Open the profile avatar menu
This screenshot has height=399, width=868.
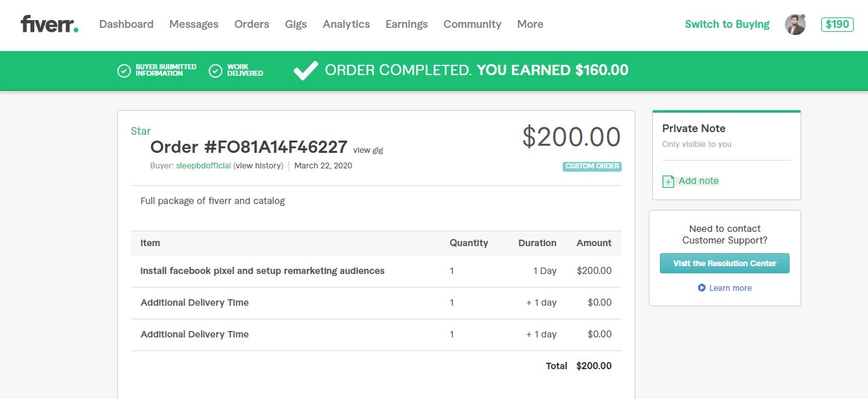[795, 25]
